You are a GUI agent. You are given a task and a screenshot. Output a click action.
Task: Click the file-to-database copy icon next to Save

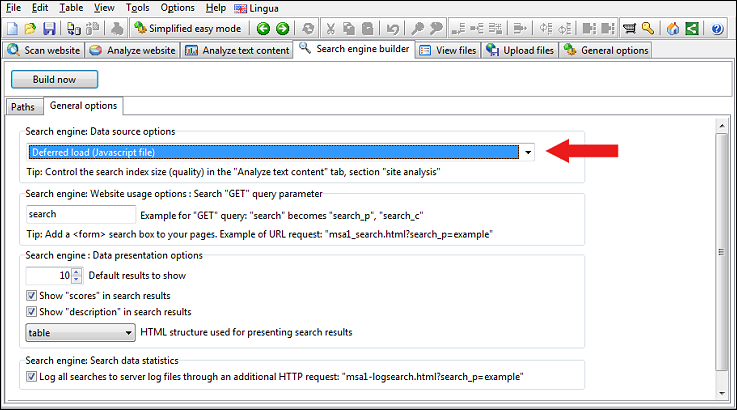tap(74, 29)
